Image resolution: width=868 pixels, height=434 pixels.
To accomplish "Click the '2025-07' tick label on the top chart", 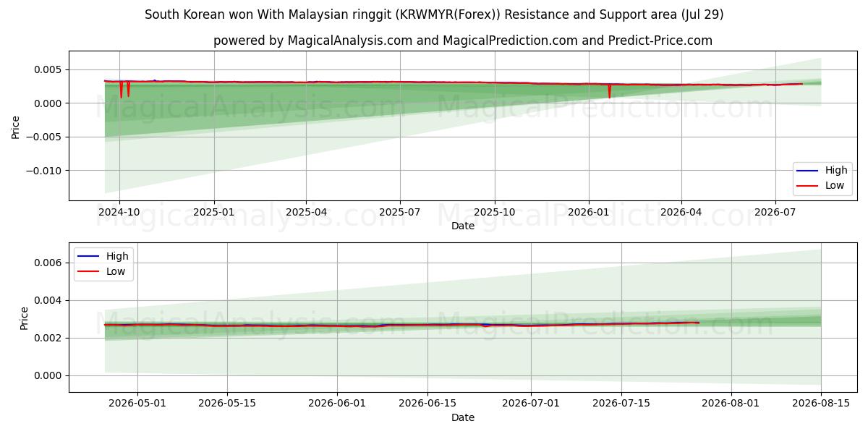I will pos(400,213).
